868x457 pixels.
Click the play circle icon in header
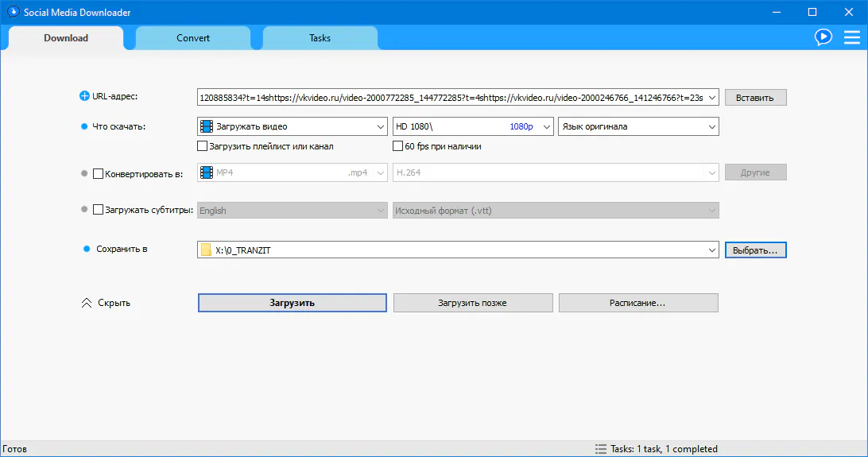823,37
